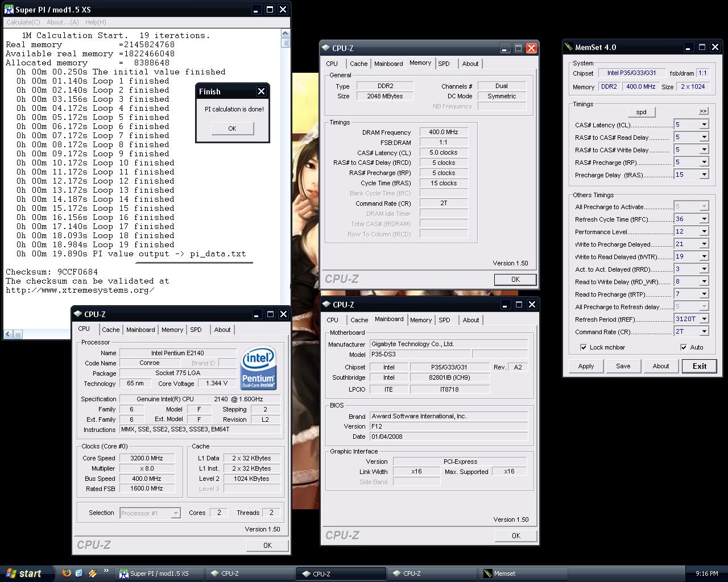Open Act. to Act. Delayed (tRRD) dropdown
The width and height of the screenshot is (728, 582).
coord(704,269)
